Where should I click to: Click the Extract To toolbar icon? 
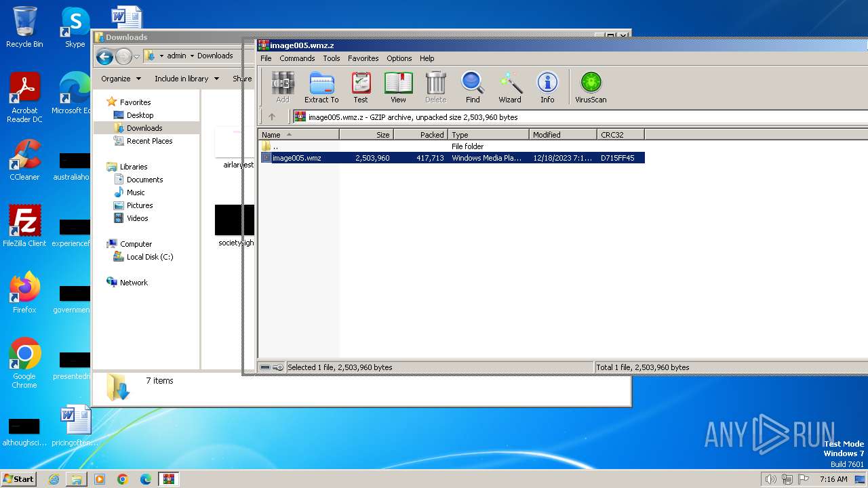click(x=321, y=87)
